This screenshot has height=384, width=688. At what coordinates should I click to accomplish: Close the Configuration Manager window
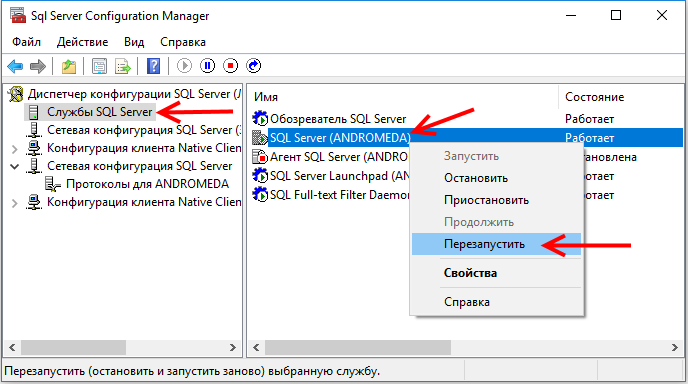click(662, 15)
